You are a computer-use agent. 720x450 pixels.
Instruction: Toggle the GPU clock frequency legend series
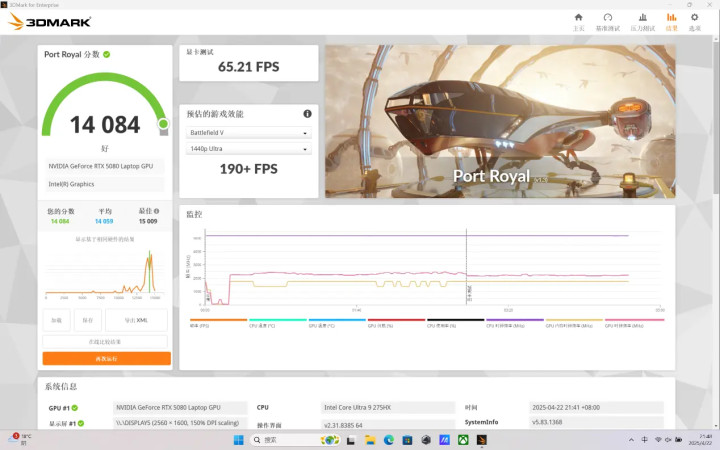(634, 322)
